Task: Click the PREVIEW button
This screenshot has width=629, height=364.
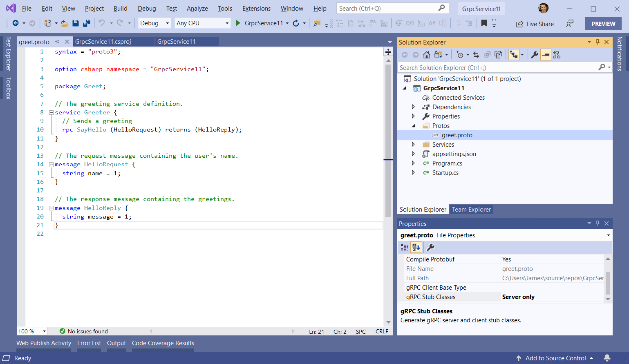Action: click(x=603, y=23)
